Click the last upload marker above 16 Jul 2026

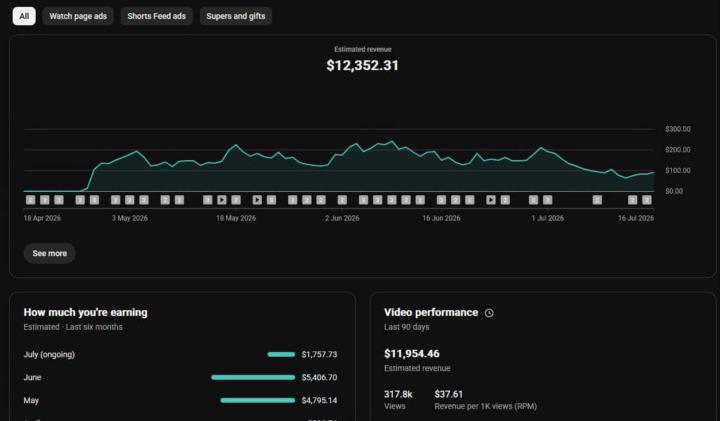point(647,200)
